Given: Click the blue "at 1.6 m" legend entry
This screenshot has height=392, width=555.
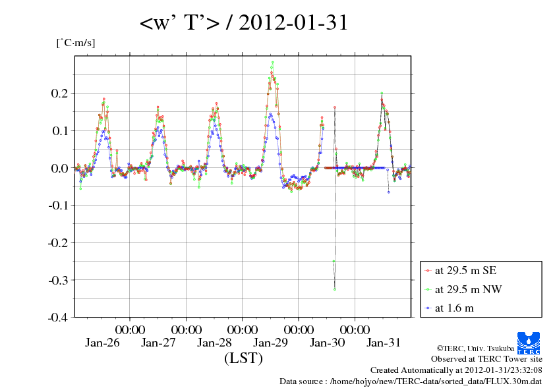Looking at the screenshot, I should click(x=449, y=308).
